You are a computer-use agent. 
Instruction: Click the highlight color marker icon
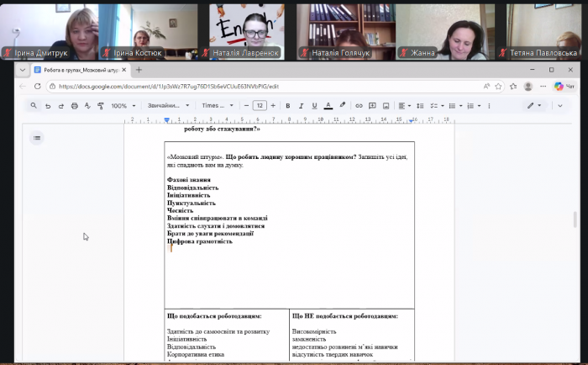342,106
